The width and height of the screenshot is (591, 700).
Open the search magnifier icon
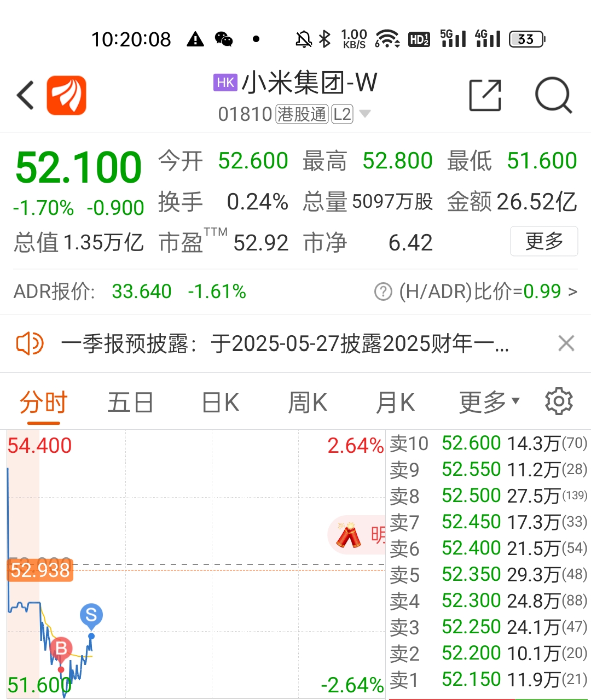553,95
